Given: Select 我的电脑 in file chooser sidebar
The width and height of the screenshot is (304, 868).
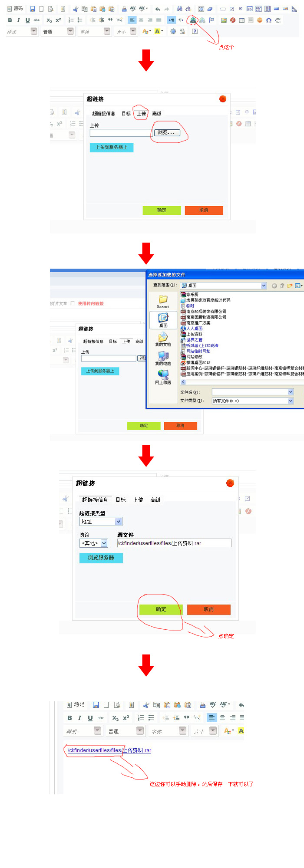Looking at the screenshot, I should pyautogui.click(x=163, y=358).
